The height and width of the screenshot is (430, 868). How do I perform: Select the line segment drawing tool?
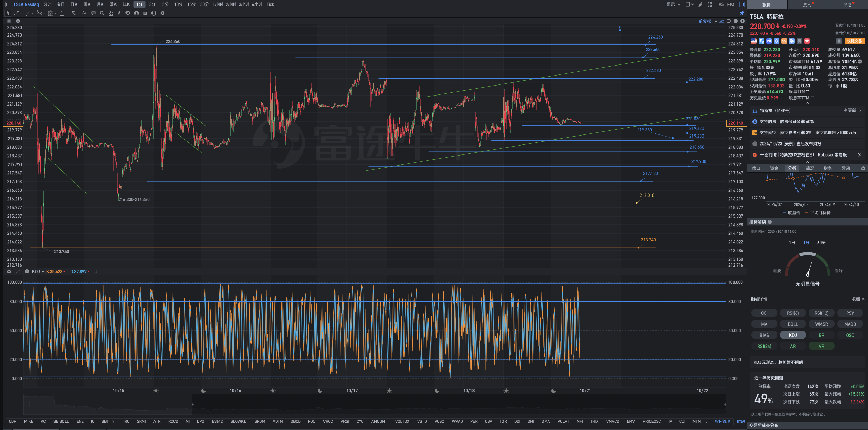point(17,13)
